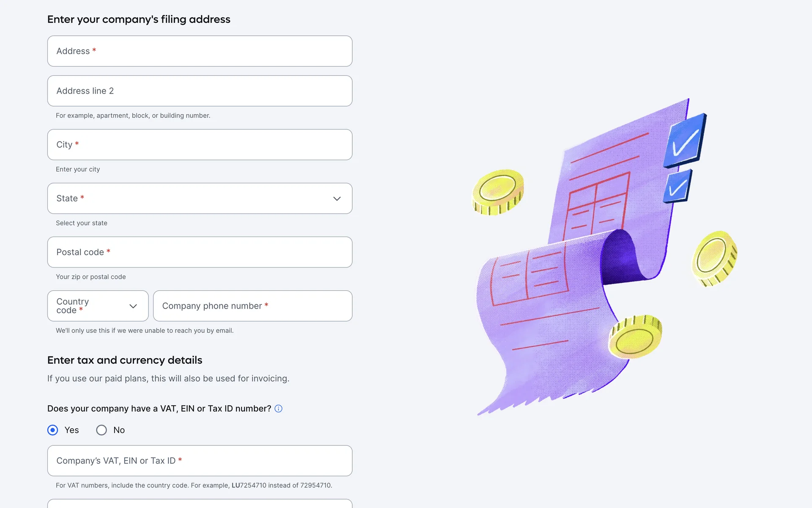Expand the Country code selector

tap(98, 306)
